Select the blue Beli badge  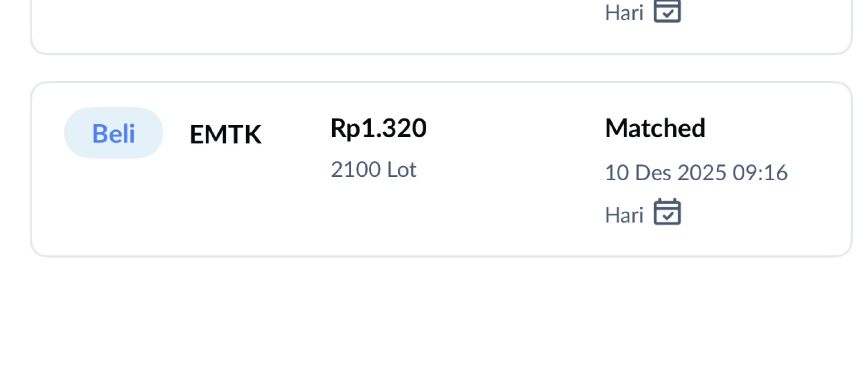(113, 133)
